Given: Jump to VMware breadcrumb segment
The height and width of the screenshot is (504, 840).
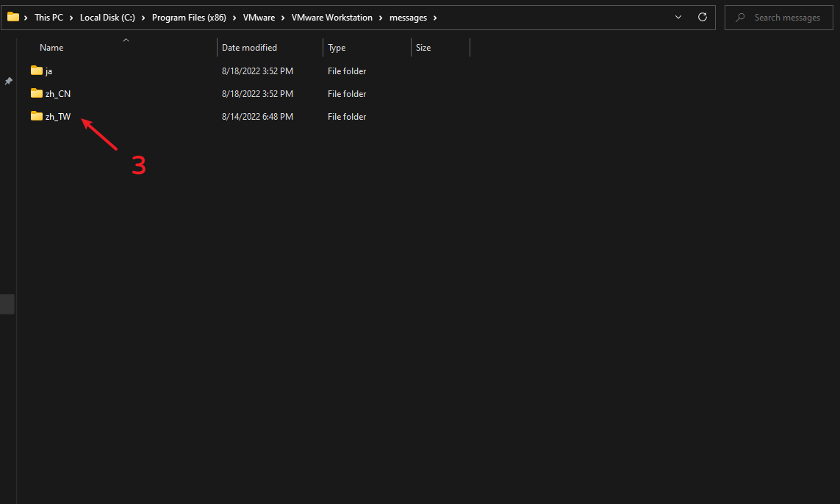Looking at the screenshot, I should 259,18.
